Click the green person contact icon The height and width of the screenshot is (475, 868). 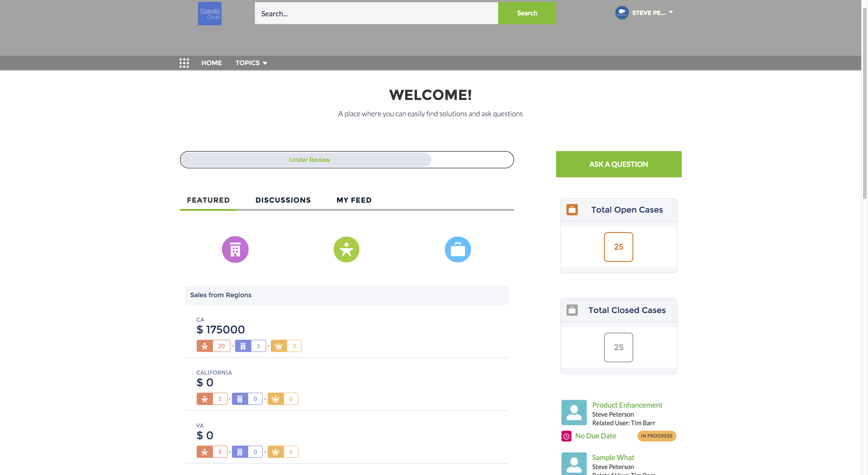pyautogui.click(x=346, y=249)
